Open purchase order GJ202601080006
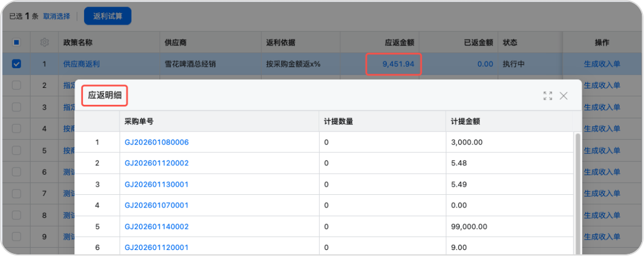644x256 pixels. pos(157,142)
